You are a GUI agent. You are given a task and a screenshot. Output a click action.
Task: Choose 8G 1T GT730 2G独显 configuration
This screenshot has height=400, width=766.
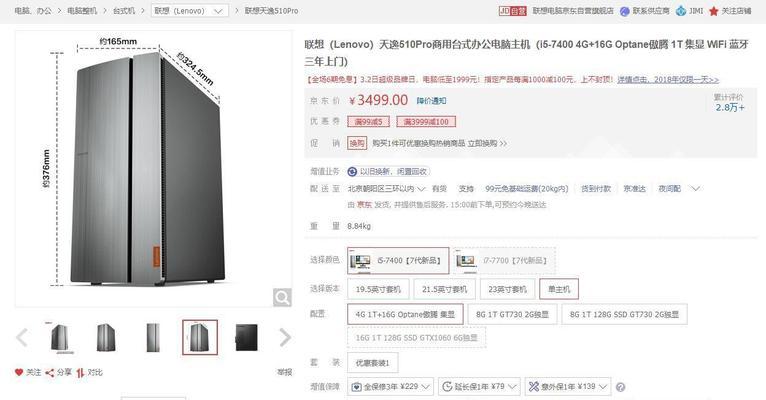click(512, 315)
